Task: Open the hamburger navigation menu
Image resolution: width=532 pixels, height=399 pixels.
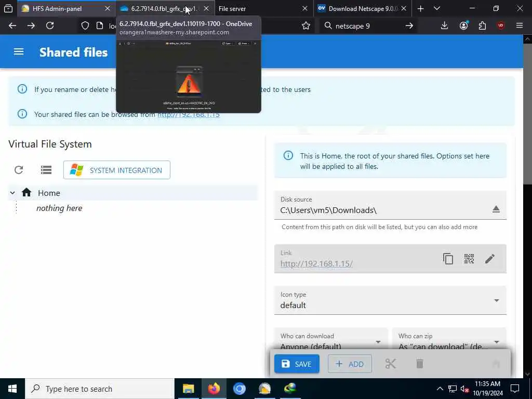Action: [x=19, y=52]
